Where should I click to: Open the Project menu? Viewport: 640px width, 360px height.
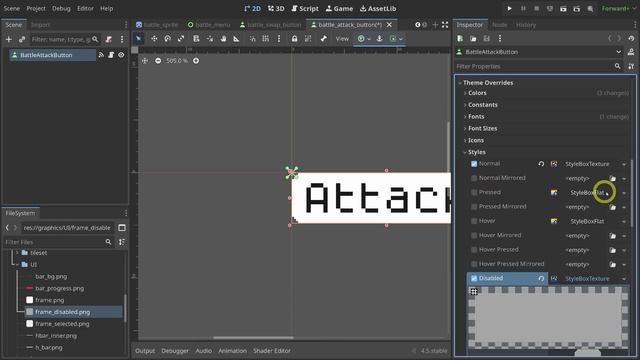pyautogui.click(x=36, y=9)
